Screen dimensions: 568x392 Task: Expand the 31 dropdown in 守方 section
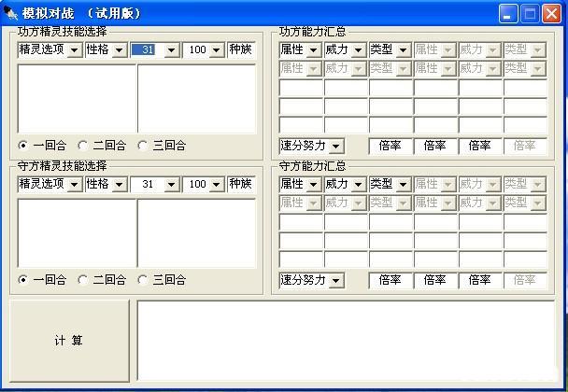(x=172, y=184)
